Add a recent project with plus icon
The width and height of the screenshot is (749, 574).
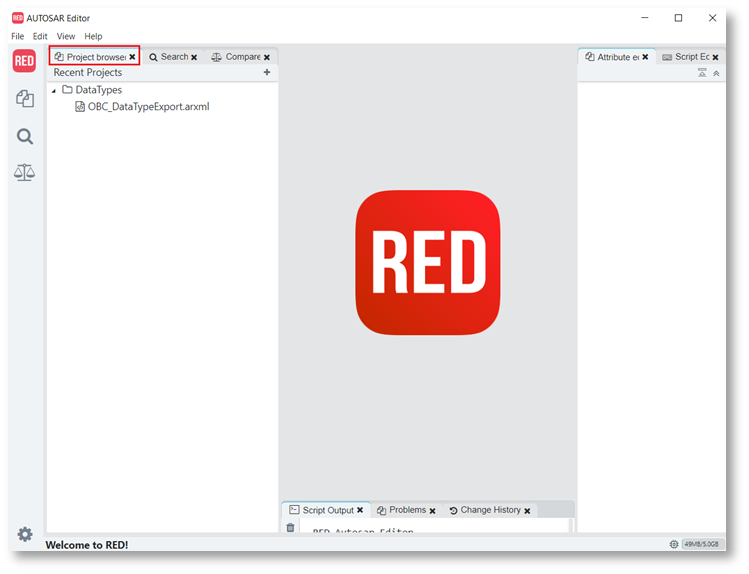[x=267, y=72]
